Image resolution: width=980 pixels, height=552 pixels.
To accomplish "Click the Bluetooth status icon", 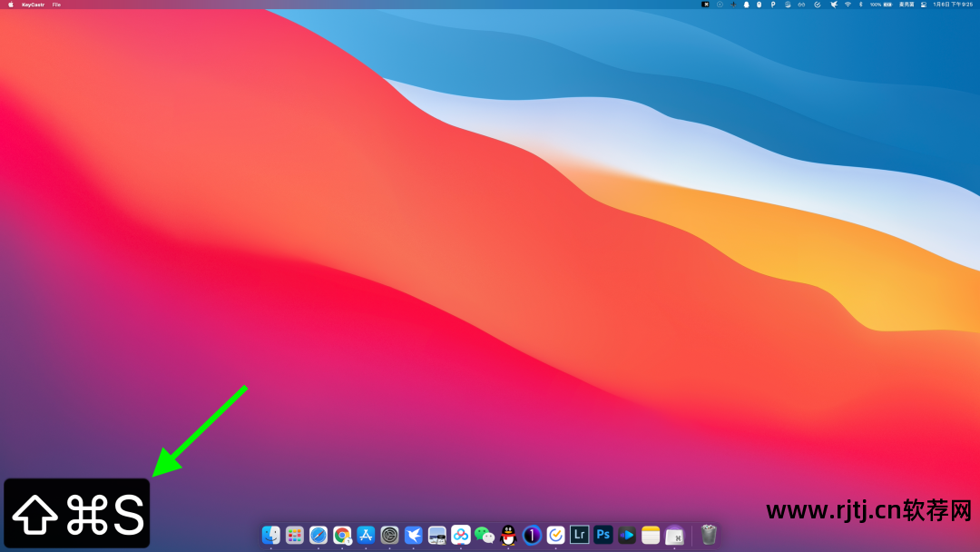I will click(861, 5).
